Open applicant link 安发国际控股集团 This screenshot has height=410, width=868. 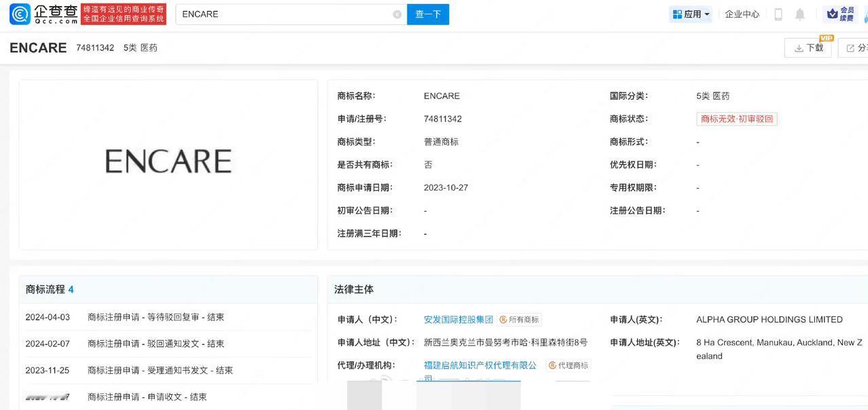(x=458, y=320)
